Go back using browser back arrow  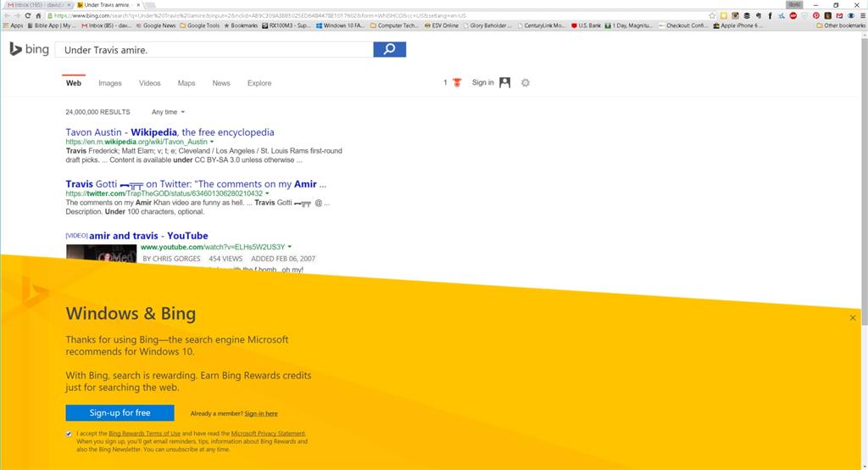tap(7, 15)
